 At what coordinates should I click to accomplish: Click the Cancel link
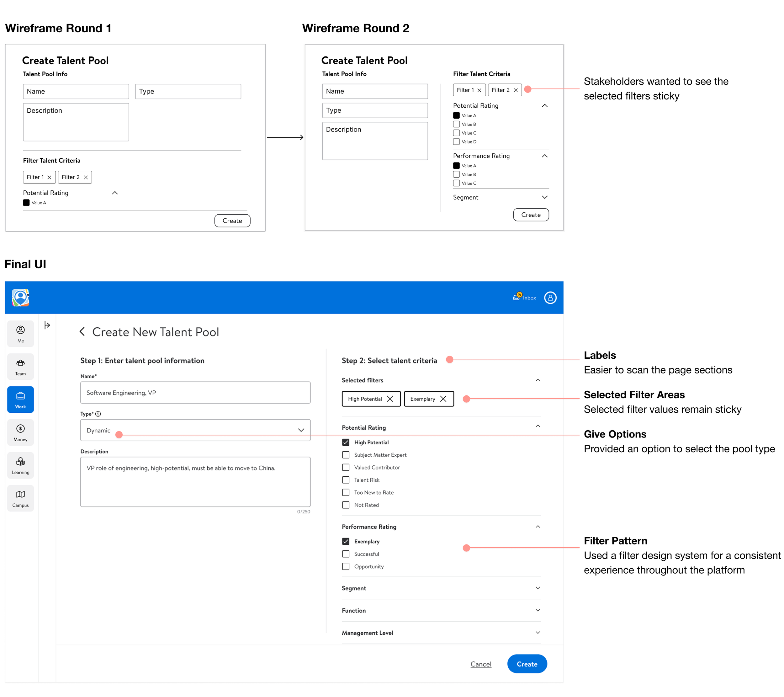[481, 664]
